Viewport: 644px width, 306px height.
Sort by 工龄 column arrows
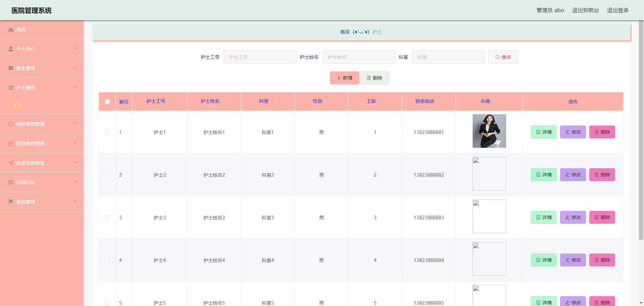pos(380,101)
